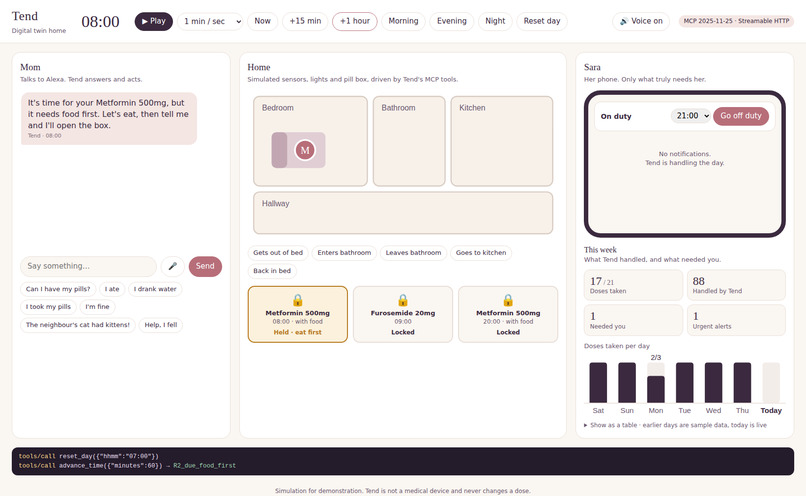
Task: Trigger Goes to kitchen event
Action: tap(481, 253)
